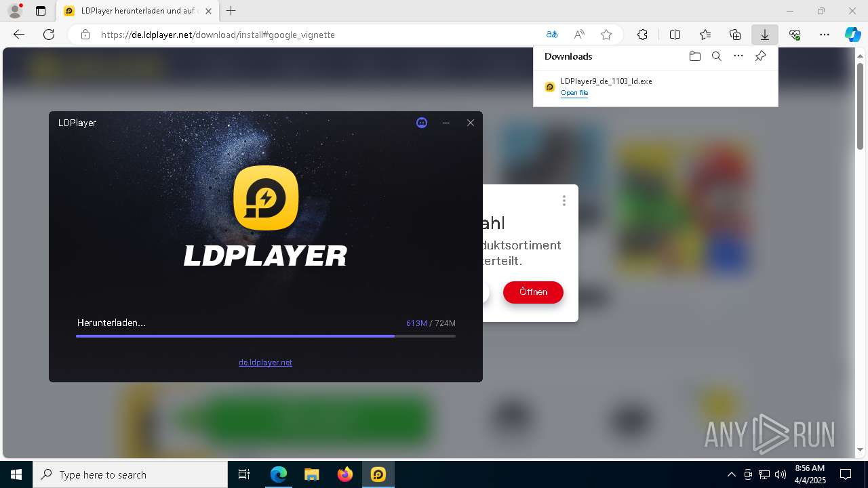Open the notification center
The width and height of the screenshot is (868, 488).
pyautogui.click(x=846, y=474)
